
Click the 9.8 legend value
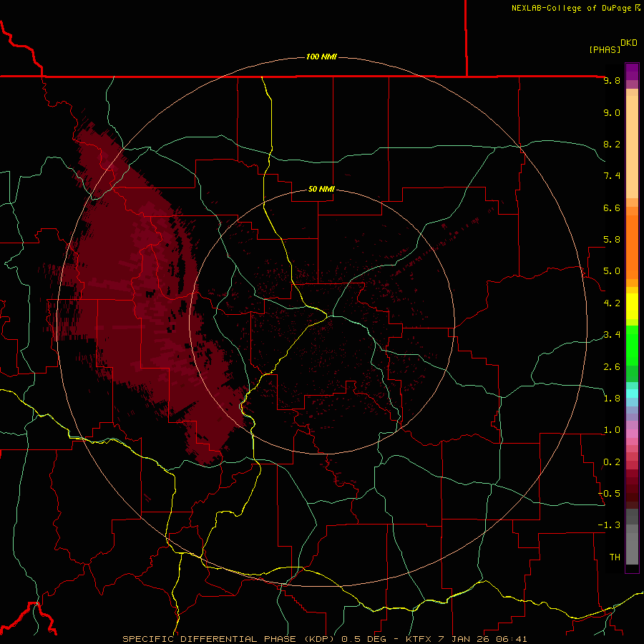[x=612, y=80]
